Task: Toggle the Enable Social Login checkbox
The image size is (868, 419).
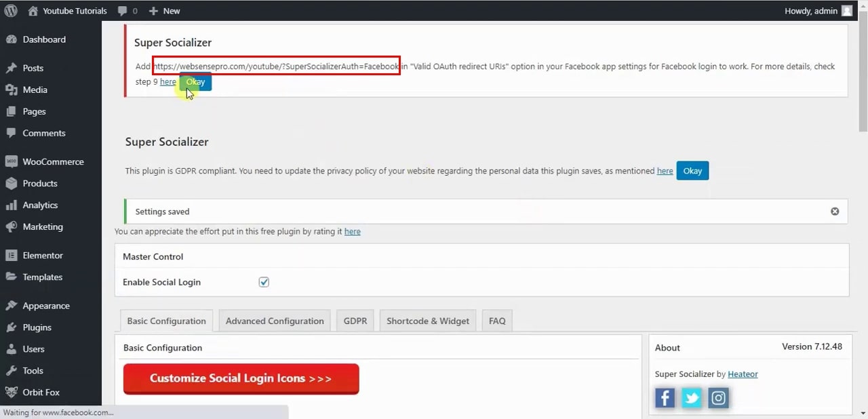Action: 264,282
